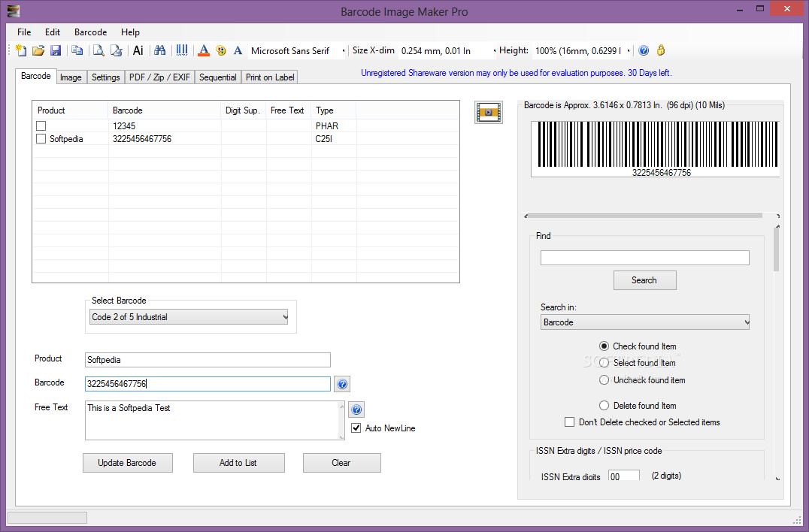Open Select Barcode dropdown Code 2 of 5 Industrial
This screenshot has height=532, width=809.
(x=189, y=317)
